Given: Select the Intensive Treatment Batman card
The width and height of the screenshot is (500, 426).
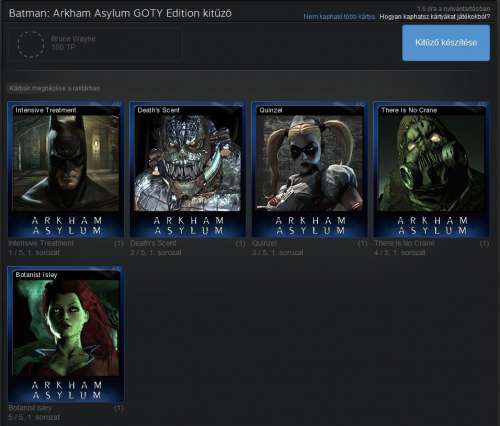Looking at the screenshot, I should tap(66, 170).
